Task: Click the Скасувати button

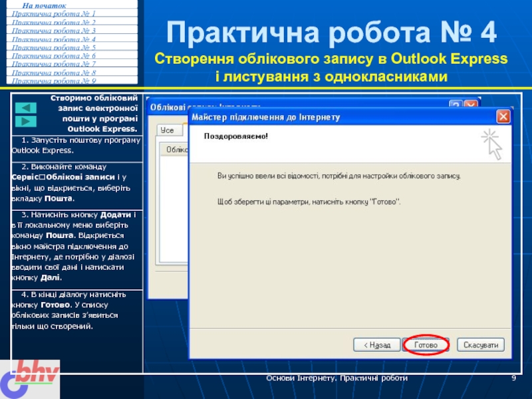Action: point(481,345)
